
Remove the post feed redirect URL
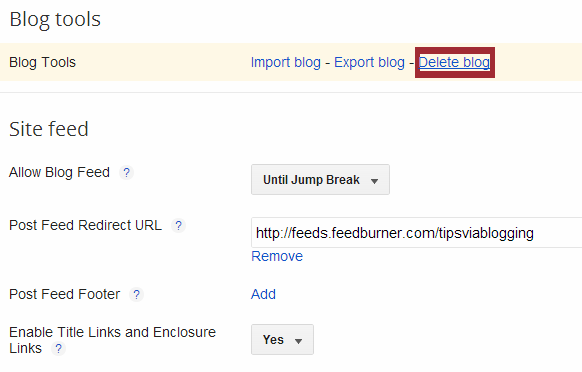pyautogui.click(x=277, y=256)
